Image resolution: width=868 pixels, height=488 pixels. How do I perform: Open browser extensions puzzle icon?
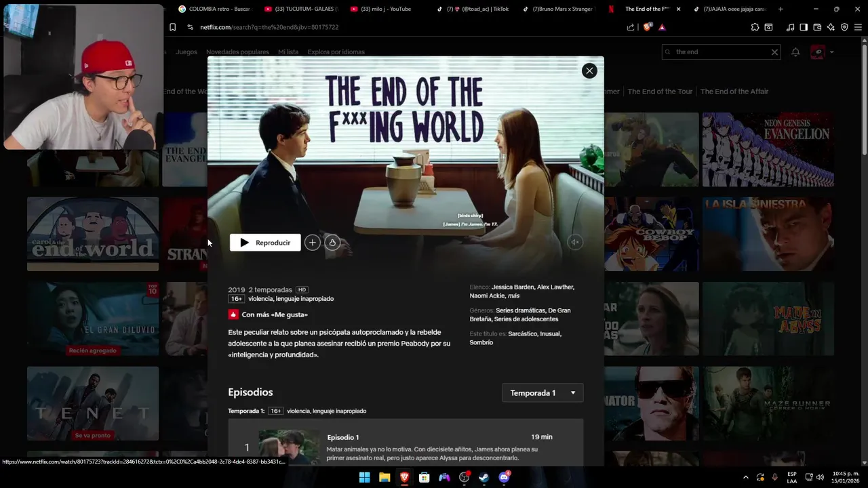pyautogui.click(x=755, y=27)
